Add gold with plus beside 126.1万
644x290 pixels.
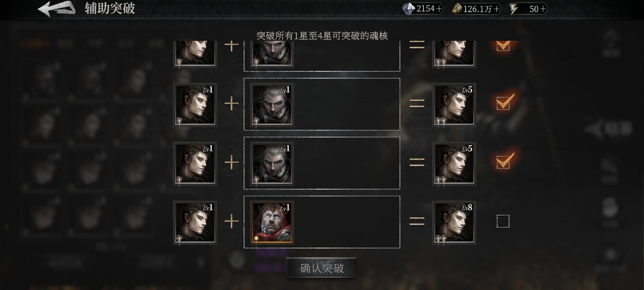(x=497, y=9)
